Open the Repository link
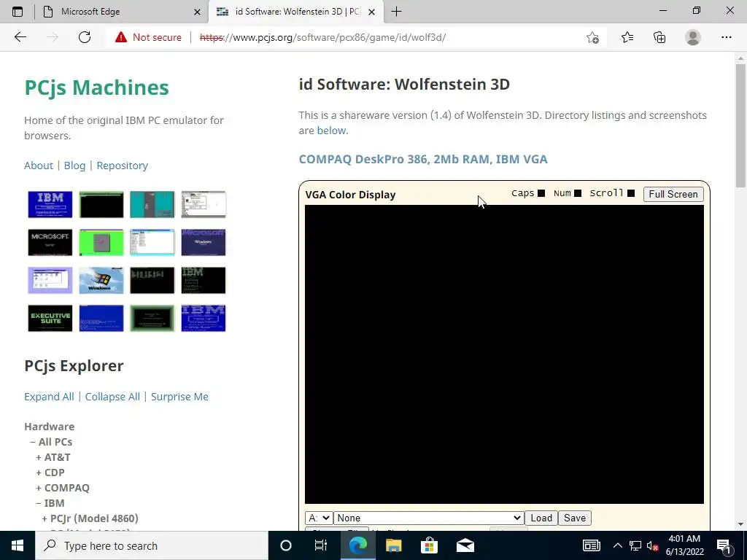Screen dimensions: 747x560 [123, 166]
